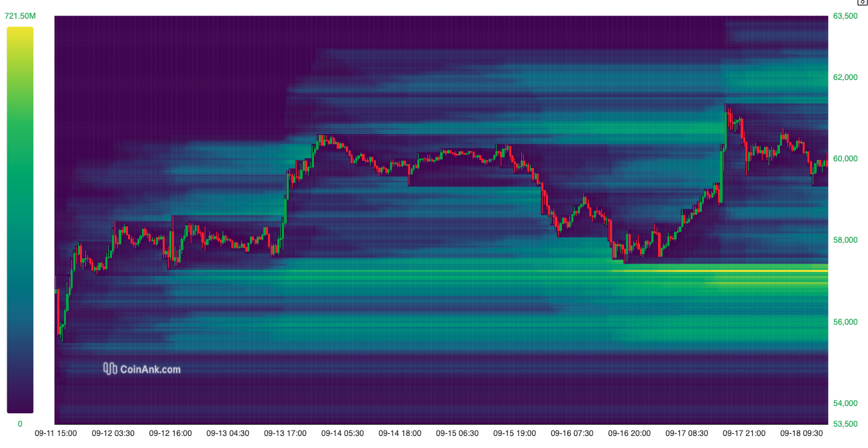Click the 0 minimum value below color scale
868x448 pixels.
click(x=20, y=424)
